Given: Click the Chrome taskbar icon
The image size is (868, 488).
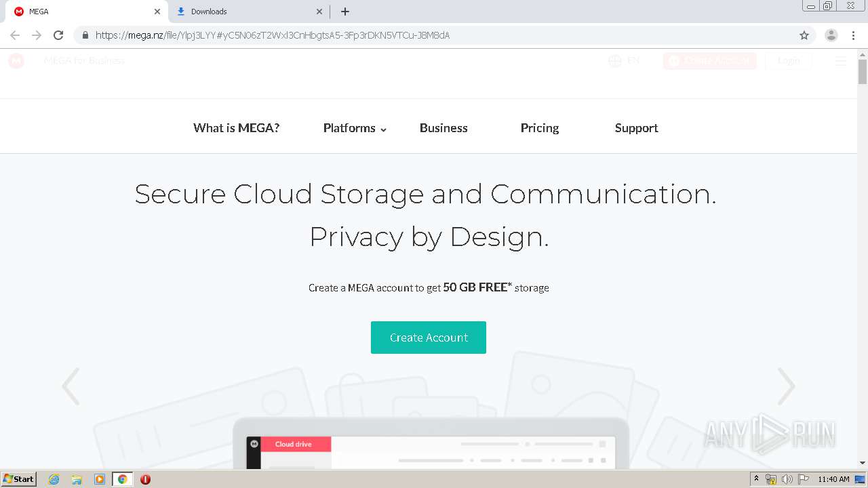Looking at the screenshot, I should (x=122, y=479).
